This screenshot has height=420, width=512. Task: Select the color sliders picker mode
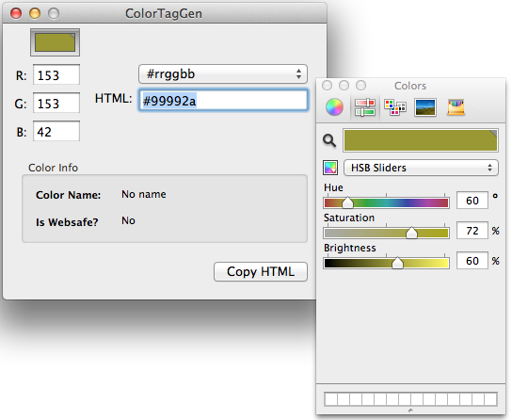click(365, 107)
